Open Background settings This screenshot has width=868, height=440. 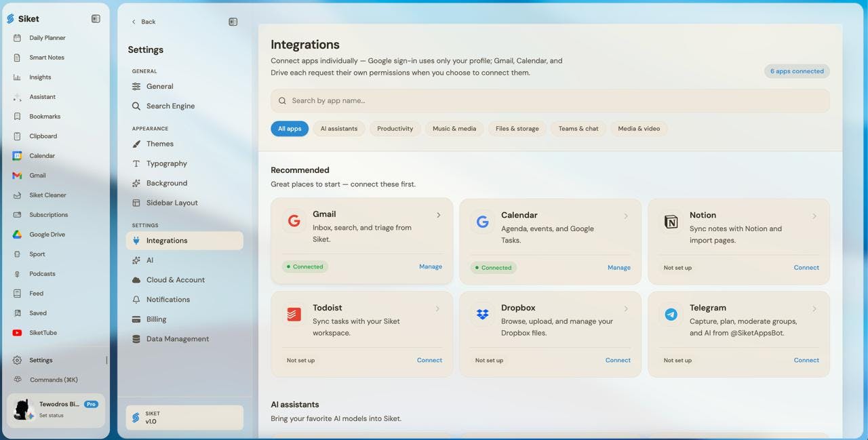(184, 183)
